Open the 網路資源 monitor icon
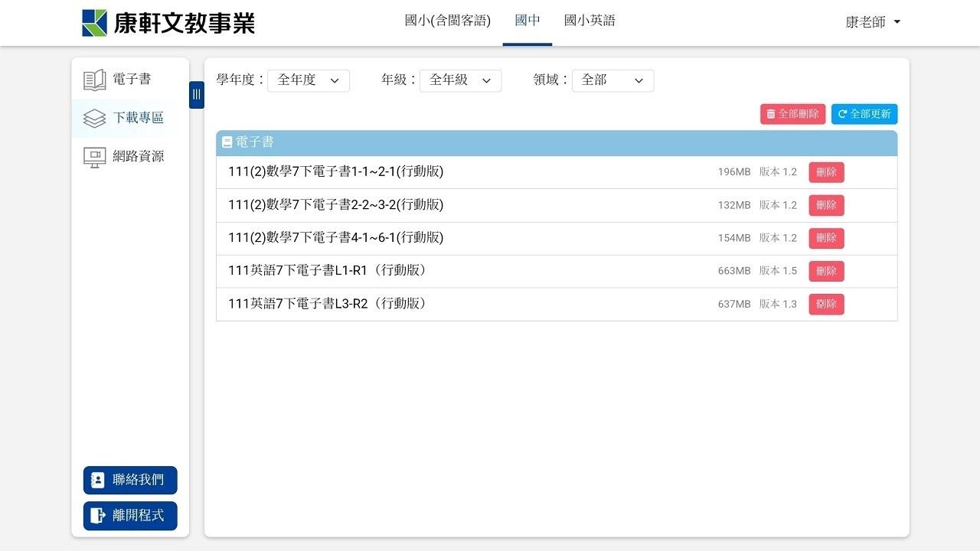Viewport: 980px width, 551px height. click(x=94, y=157)
